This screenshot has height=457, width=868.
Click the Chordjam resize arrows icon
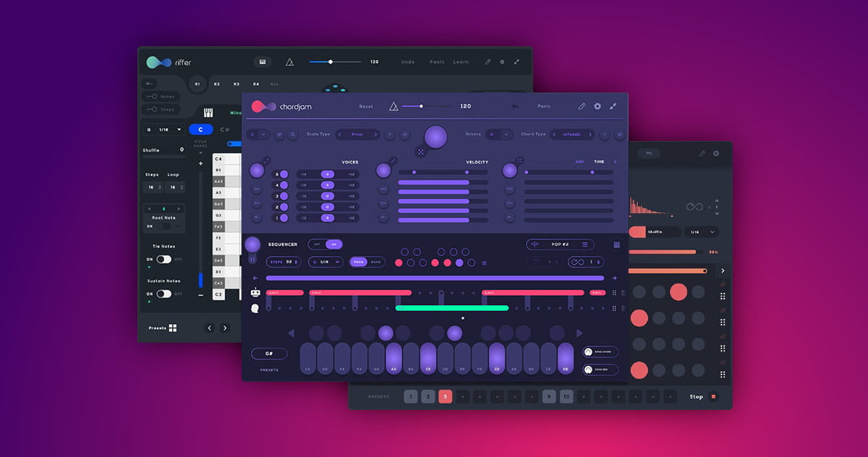tap(613, 106)
